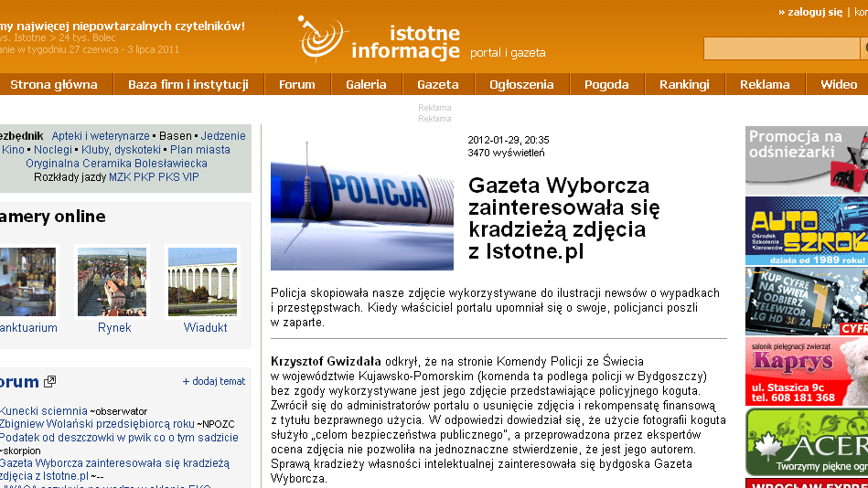
Task: Open the Noclegi link
Action: point(53,150)
